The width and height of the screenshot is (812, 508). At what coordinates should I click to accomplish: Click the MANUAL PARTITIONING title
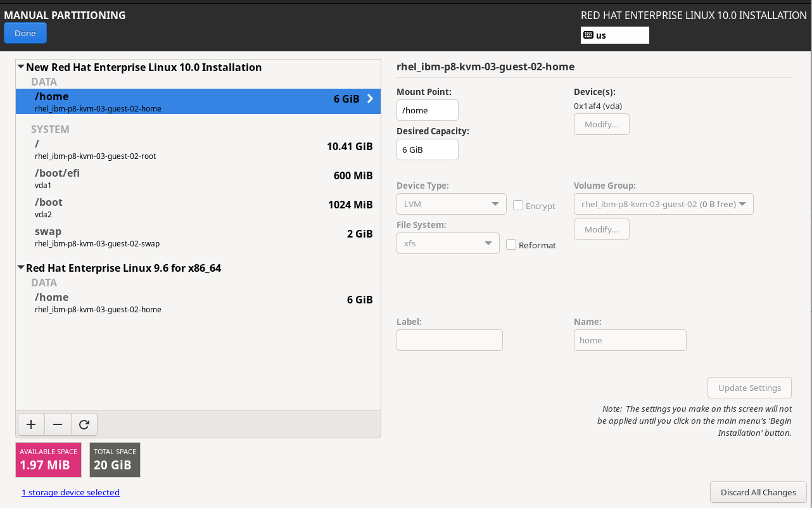pyautogui.click(x=65, y=15)
